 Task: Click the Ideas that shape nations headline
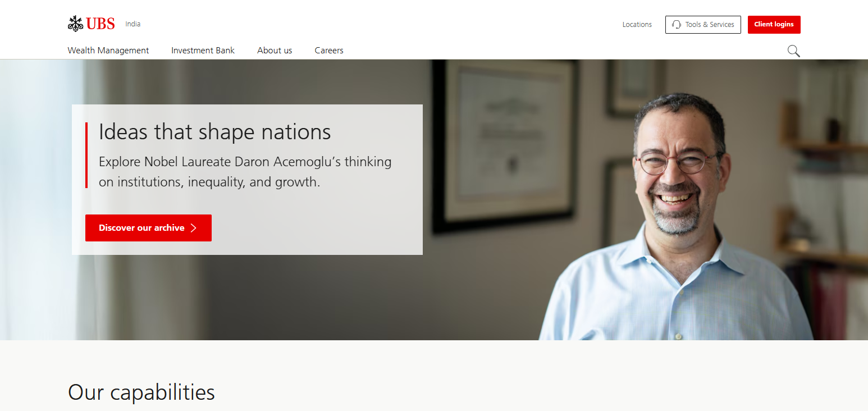point(215,132)
